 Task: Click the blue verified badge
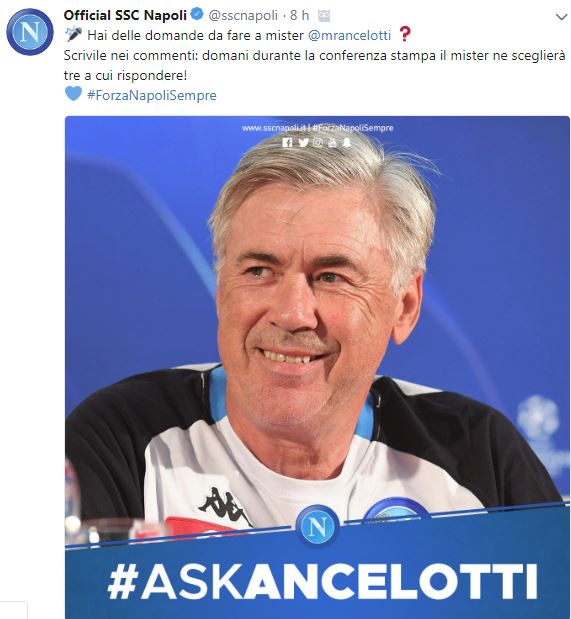pyautogui.click(x=197, y=15)
